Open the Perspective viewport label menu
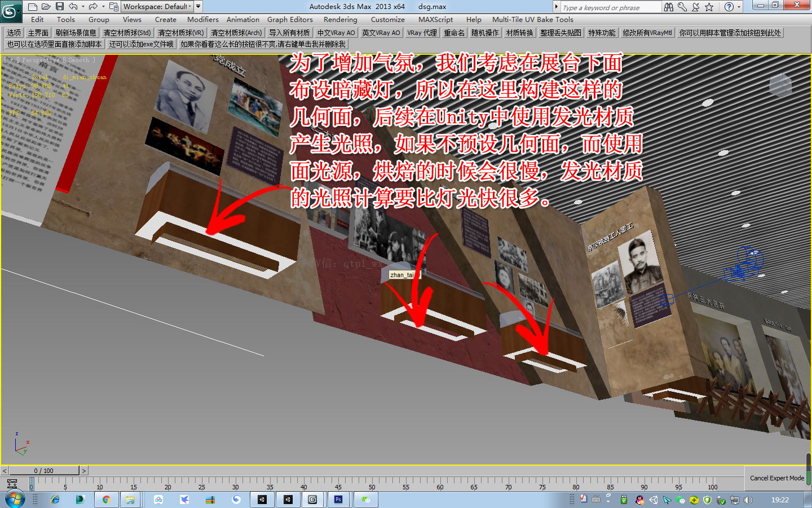812x508 pixels. [41, 60]
